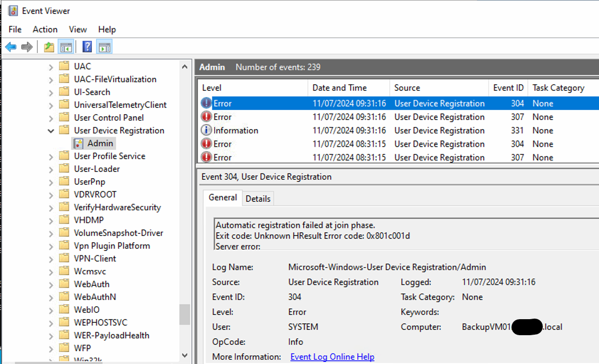Click the Up one level folder icon
This screenshot has width=599, height=364.
(x=49, y=47)
